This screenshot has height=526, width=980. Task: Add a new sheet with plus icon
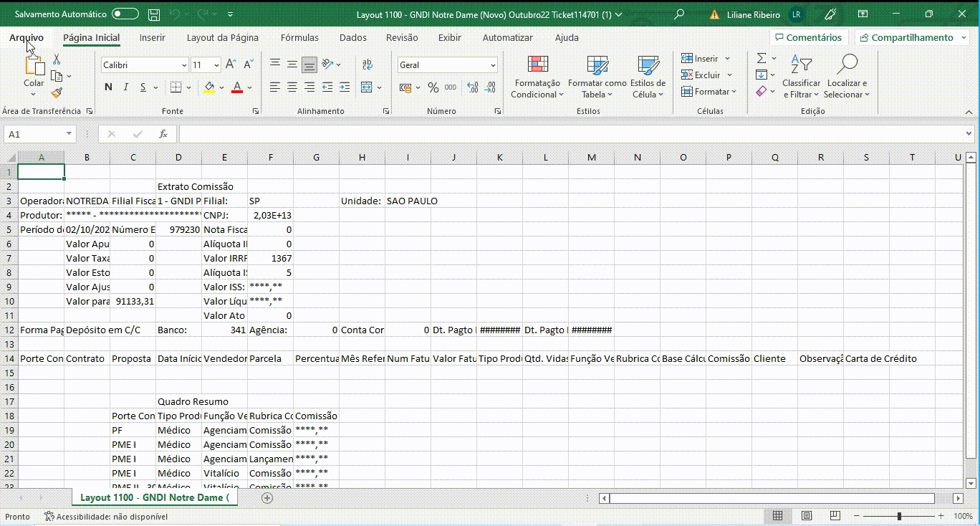(x=267, y=497)
